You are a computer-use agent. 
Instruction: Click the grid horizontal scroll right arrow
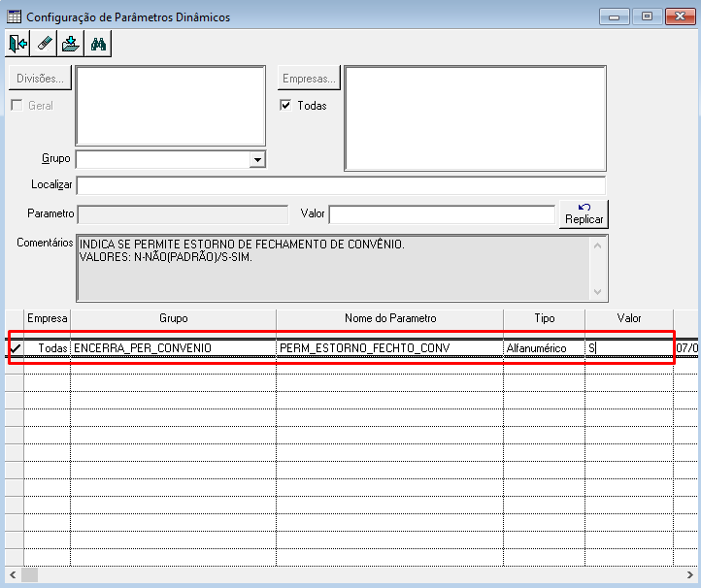pyautogui.click(x=689, y=574)
